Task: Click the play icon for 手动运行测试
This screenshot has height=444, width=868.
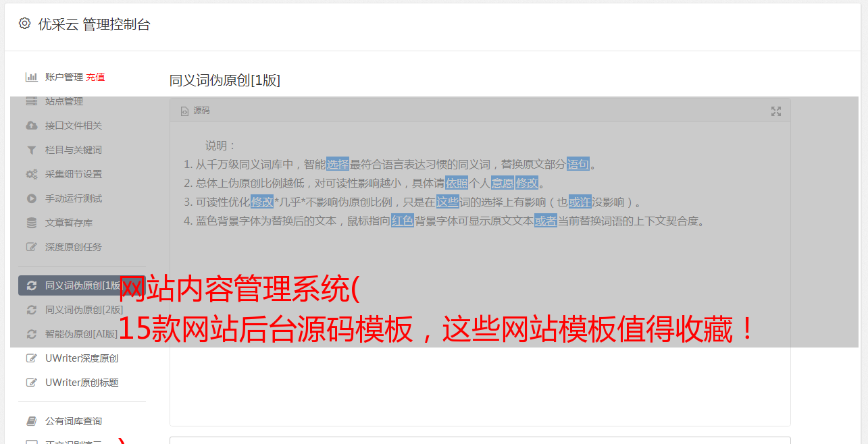Action: [31, 198]
